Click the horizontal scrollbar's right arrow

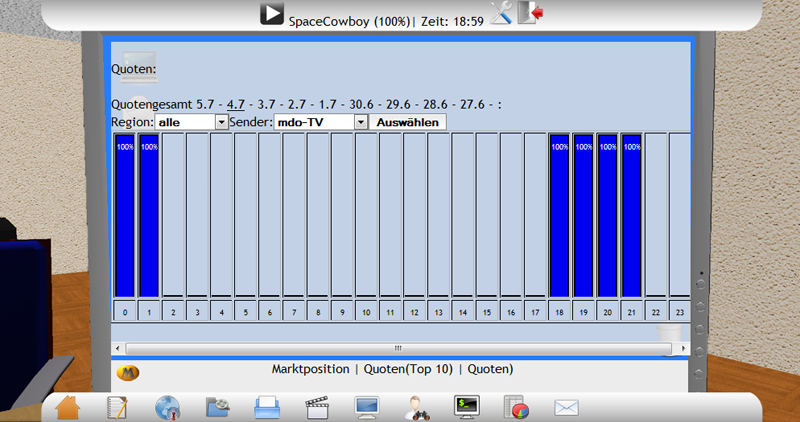pyautogui.click(x=685, y=348)
